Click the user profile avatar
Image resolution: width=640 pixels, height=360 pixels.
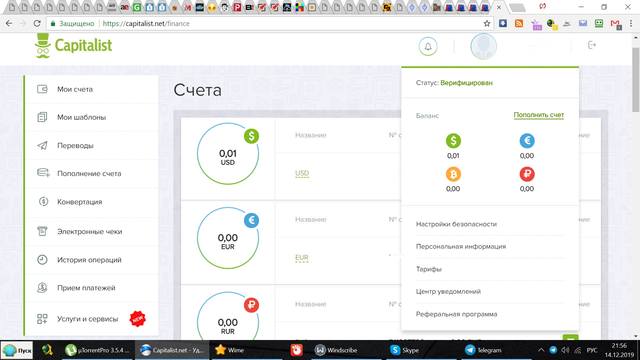click(483, 46)
